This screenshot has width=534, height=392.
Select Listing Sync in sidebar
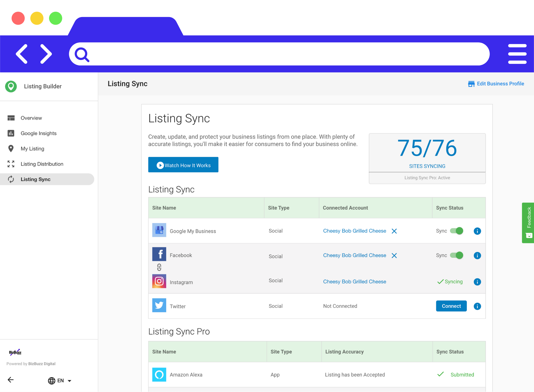pos(47,179)
